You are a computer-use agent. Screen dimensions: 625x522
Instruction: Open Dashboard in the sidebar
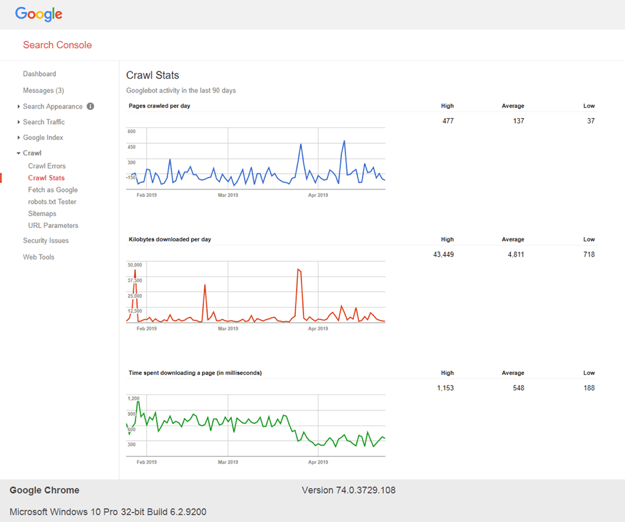[39, 74]
